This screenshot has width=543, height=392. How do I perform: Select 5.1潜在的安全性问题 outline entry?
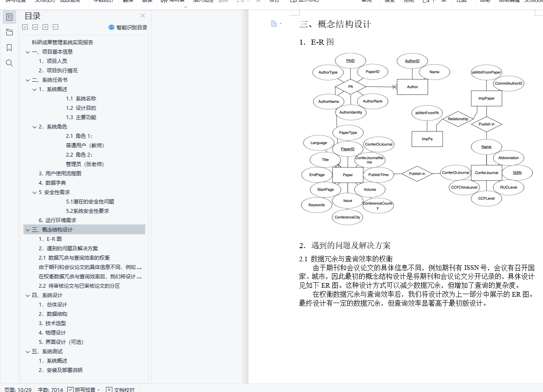click(x=90, y=202)
